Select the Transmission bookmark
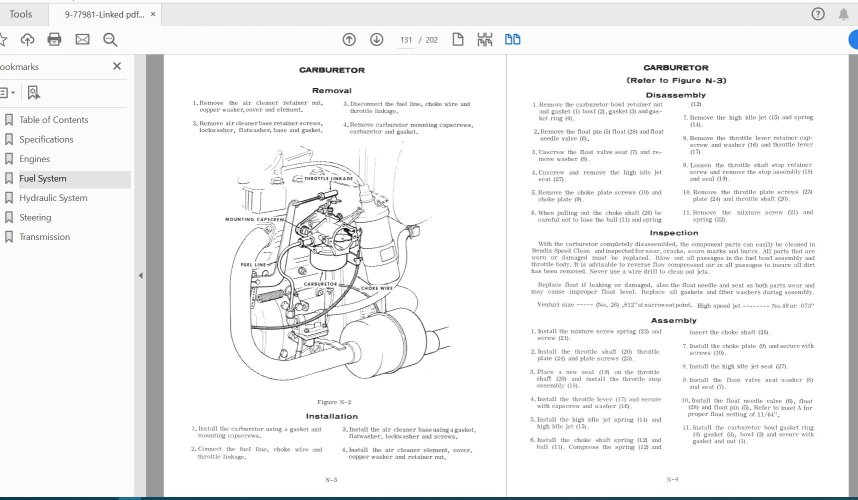Image resolution: width=858 pixels, height=500 pixels. [44, 237]
